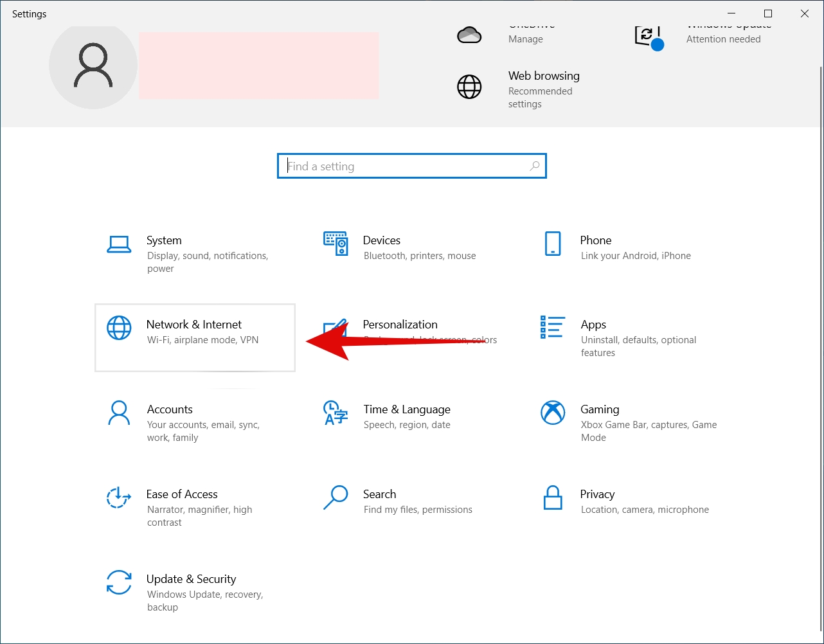Choose the Time & Language title
Viewport: 824px width, 644px height.
tap(407, 409)
